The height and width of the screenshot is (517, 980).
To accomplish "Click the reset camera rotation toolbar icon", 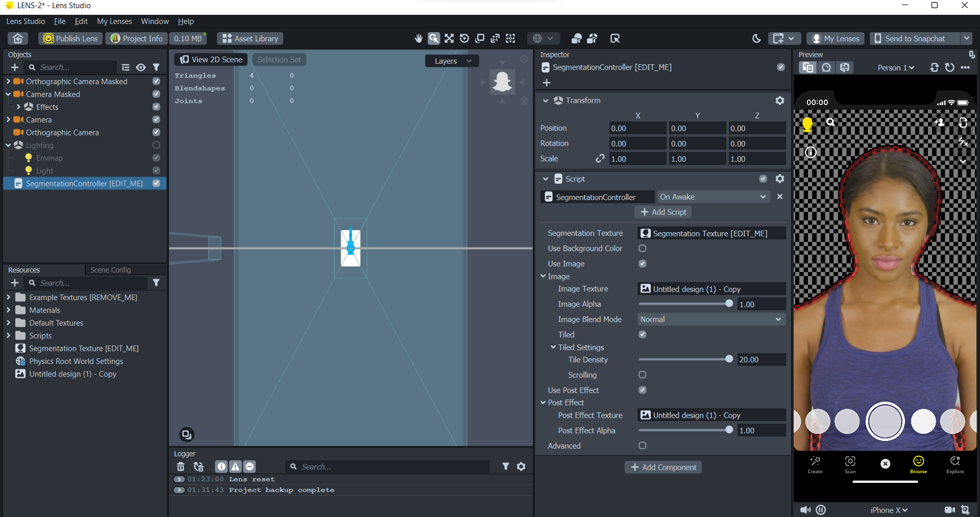I will click(464, 38).
